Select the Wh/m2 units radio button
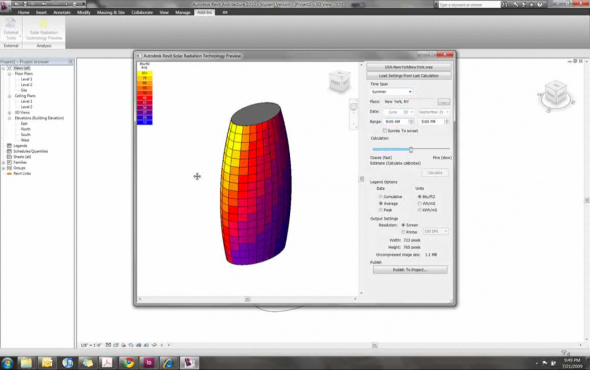 [x=420, y=203]
